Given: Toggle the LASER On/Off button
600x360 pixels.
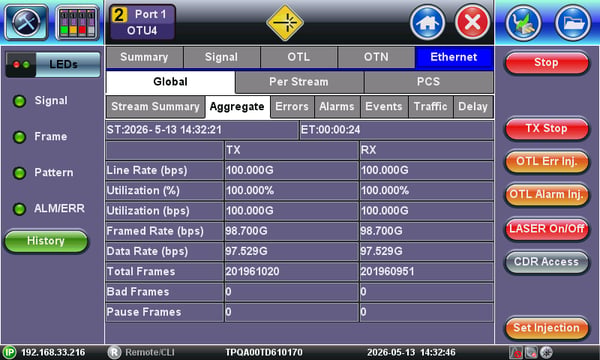Looking at the screenshot, I should point(546,229).
